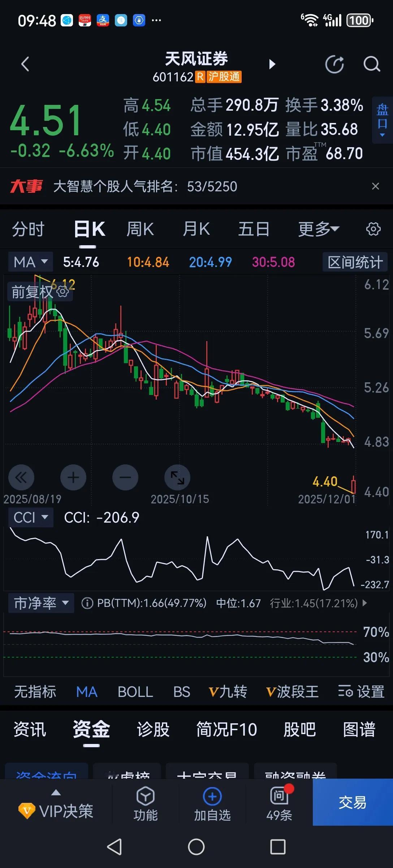Tap the CCI line chart area
This screenshot has width=393, height=868.
(x=181, y=559)
